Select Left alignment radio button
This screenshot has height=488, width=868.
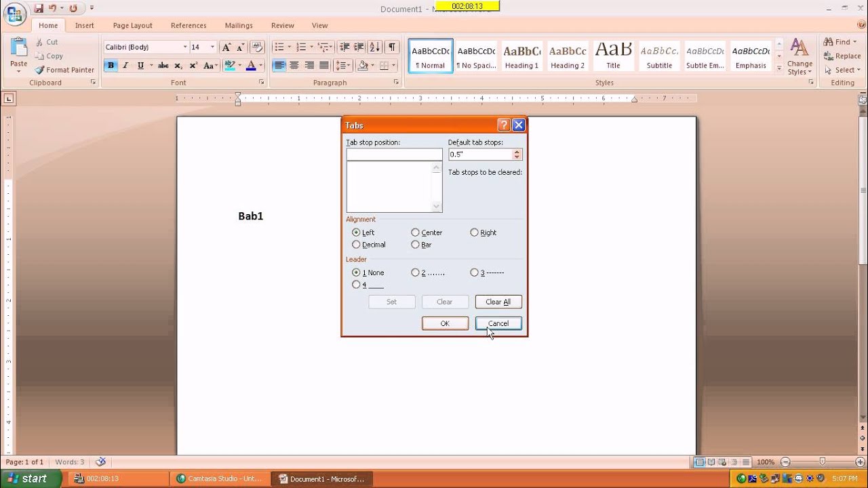pos(356,232)
